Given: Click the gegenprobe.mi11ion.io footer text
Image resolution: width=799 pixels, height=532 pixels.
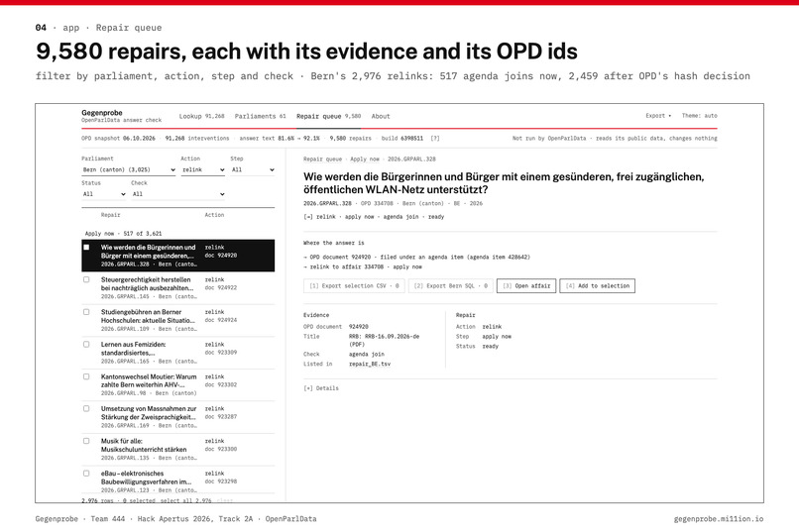Looking at the screenshot, I should [x=719, y=519].
